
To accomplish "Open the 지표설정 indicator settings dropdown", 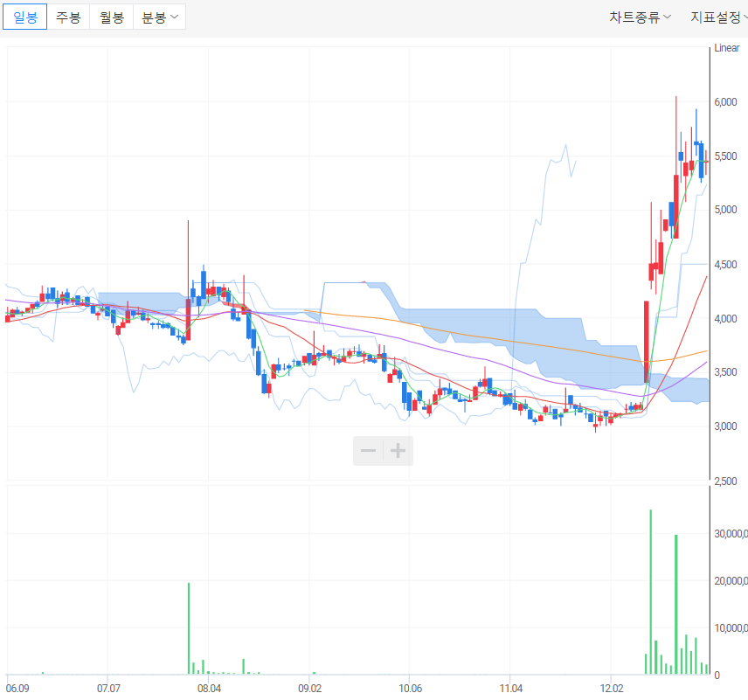I will click(x=719, y=17).
